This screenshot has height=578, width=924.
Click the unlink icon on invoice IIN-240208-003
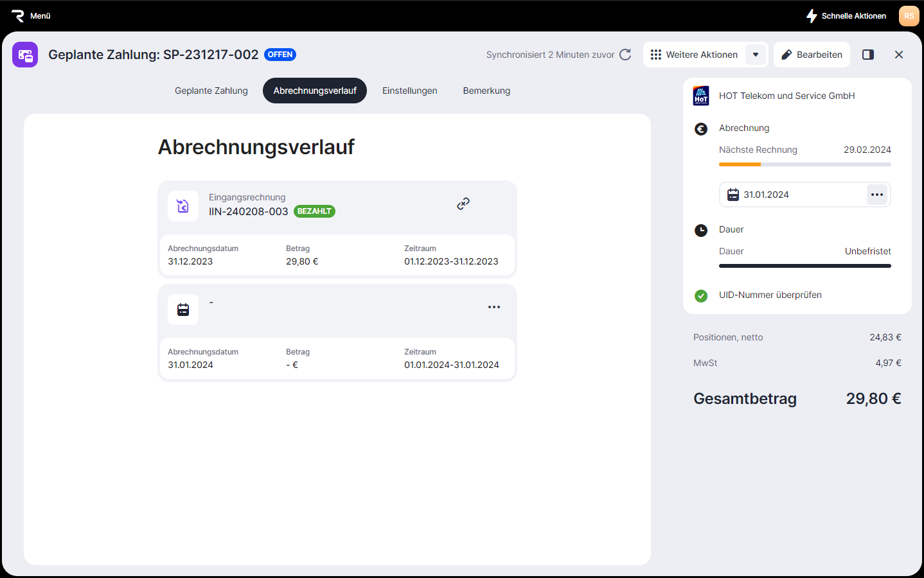463,204
